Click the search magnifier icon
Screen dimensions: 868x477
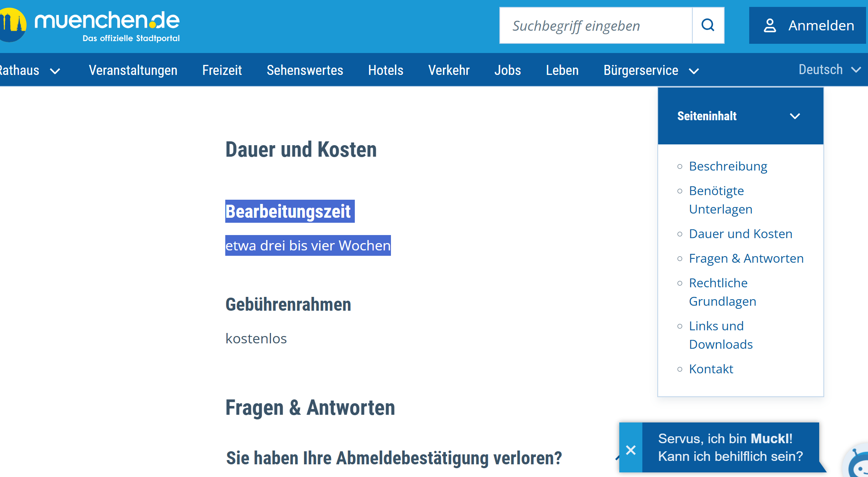pyautogui.click(x=708, y=25)
